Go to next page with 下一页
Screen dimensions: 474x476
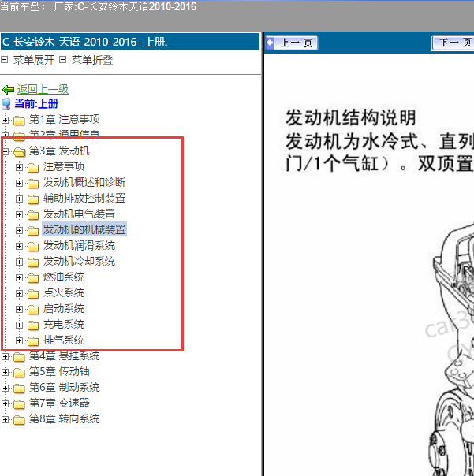pyautogui.click(x=453, y=43)
